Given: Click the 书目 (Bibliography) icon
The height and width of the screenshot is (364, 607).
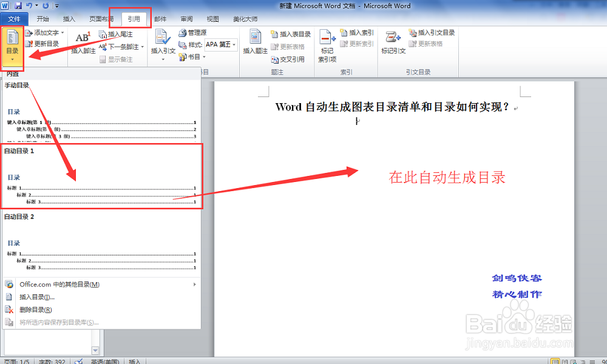Looking at the screenshot, I should click(183, 57).
